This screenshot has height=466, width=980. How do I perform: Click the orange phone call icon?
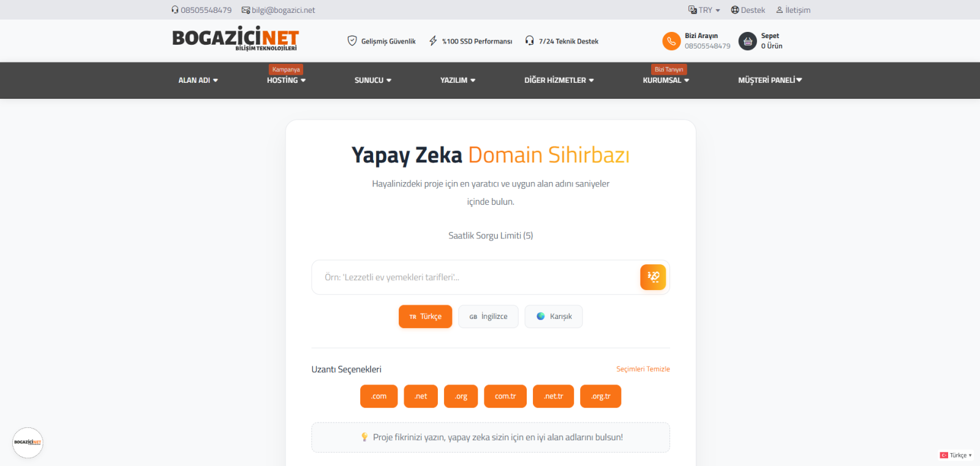point(671,41)
